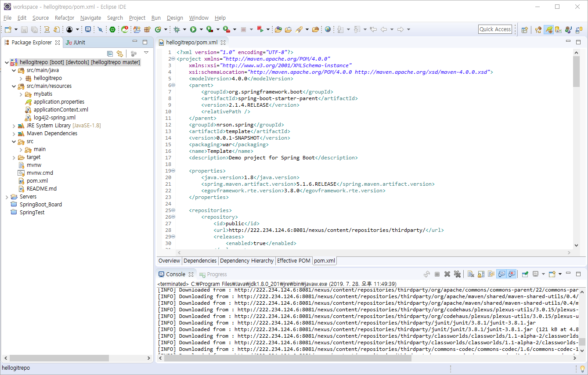Image resolution: width=588 pixels, height=375 pixels.
Task: Click the New file wizard icon
Action: pos(7,29)
